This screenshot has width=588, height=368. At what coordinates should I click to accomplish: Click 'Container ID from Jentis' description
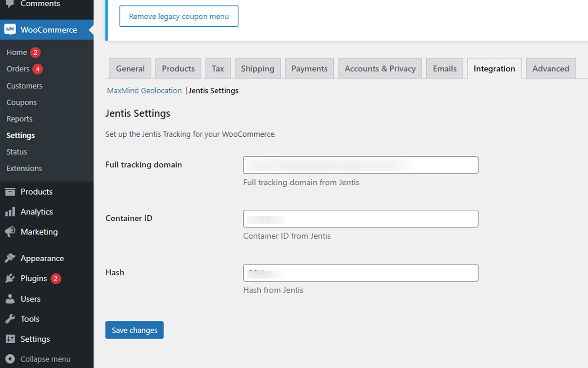pos(287,236)
